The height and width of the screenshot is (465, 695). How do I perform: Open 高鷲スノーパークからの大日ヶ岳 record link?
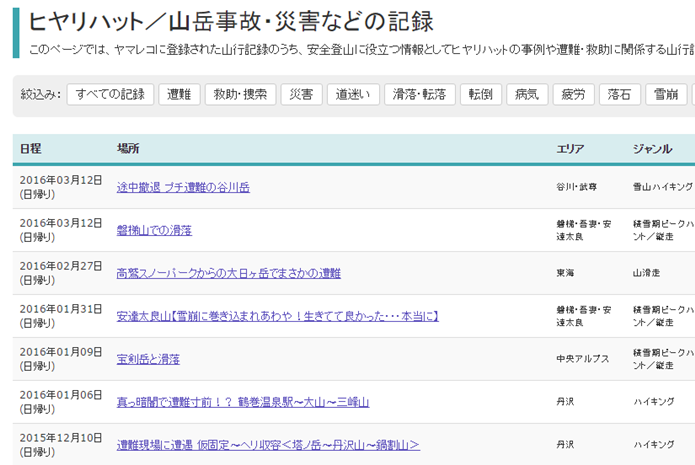(228, 273)
